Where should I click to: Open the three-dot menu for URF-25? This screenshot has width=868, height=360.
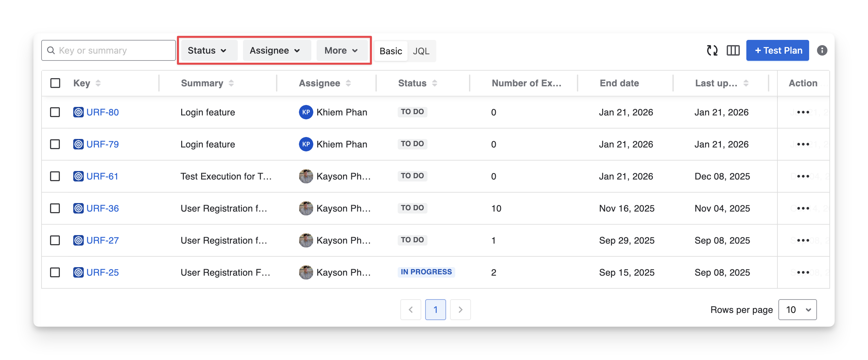[x=803, y=272]
